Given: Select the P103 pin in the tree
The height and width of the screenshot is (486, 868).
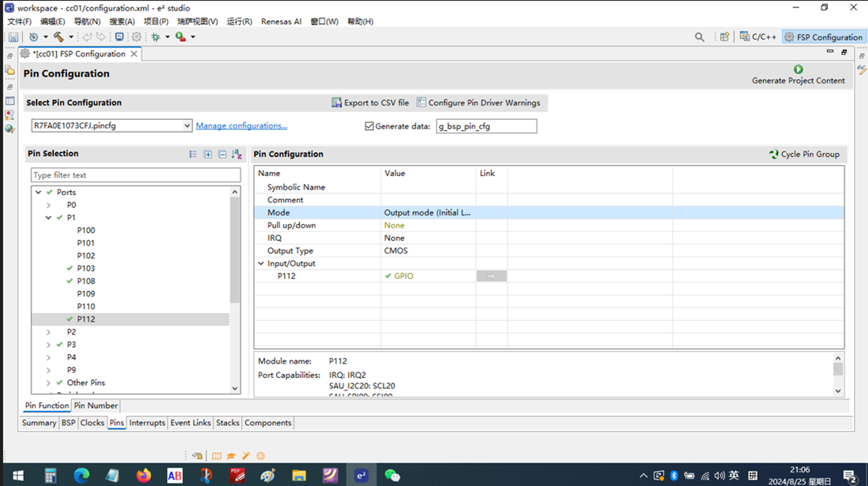Looking at the screenshot, I should point(86,269).
